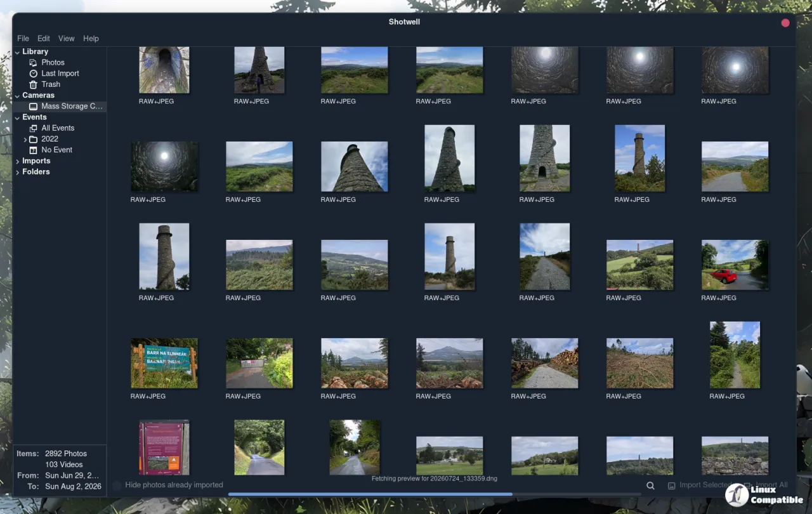Select the log pile beside road photo
Screen dimensions: 812x514
[x=544, y=363]
